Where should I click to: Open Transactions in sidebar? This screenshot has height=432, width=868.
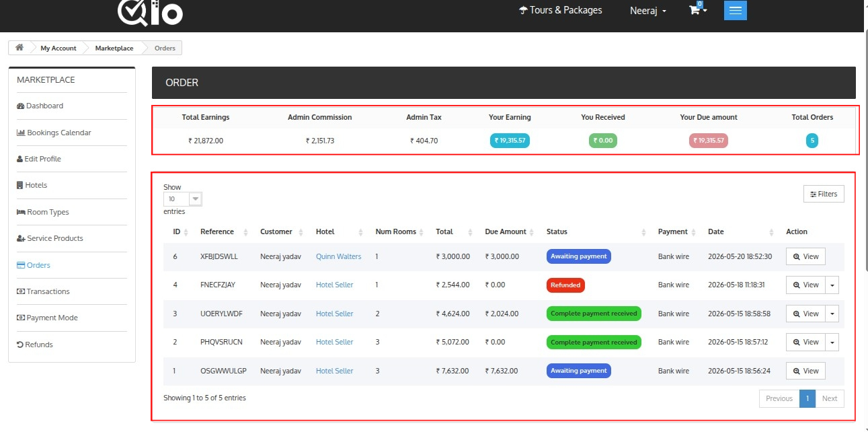[x=44, y=291]
